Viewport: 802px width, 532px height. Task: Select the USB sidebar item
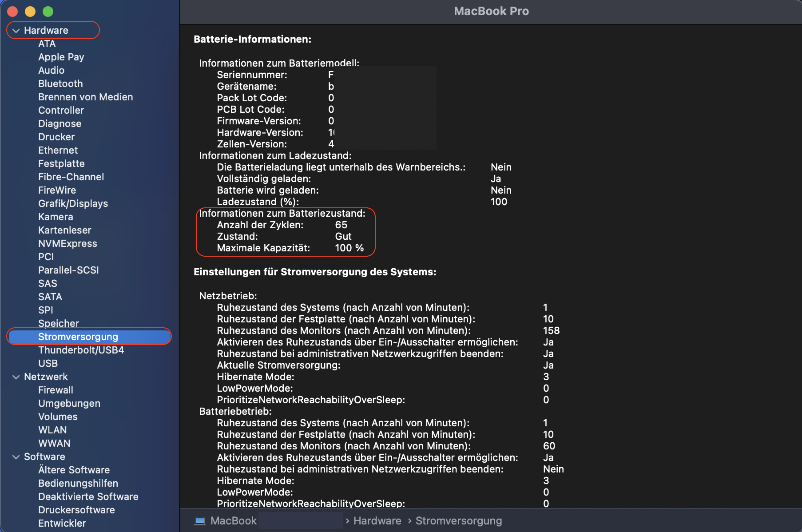(x=48, y=363)
